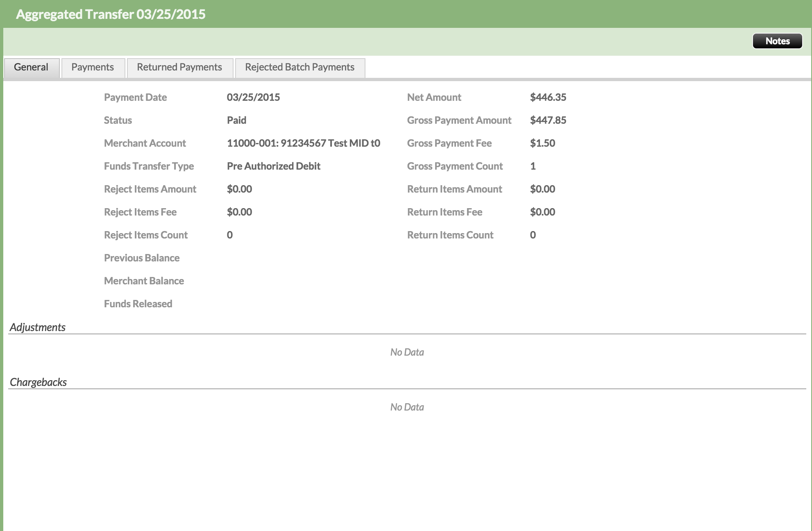Viewport: 812px width, 531px height.
Task: Switch to the General tab
Action: 31,67
